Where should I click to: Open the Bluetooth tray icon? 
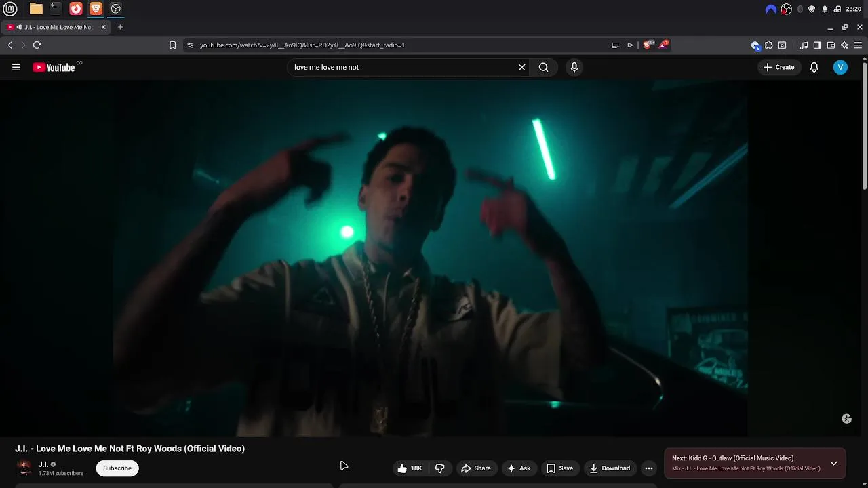tap(800, 9)
